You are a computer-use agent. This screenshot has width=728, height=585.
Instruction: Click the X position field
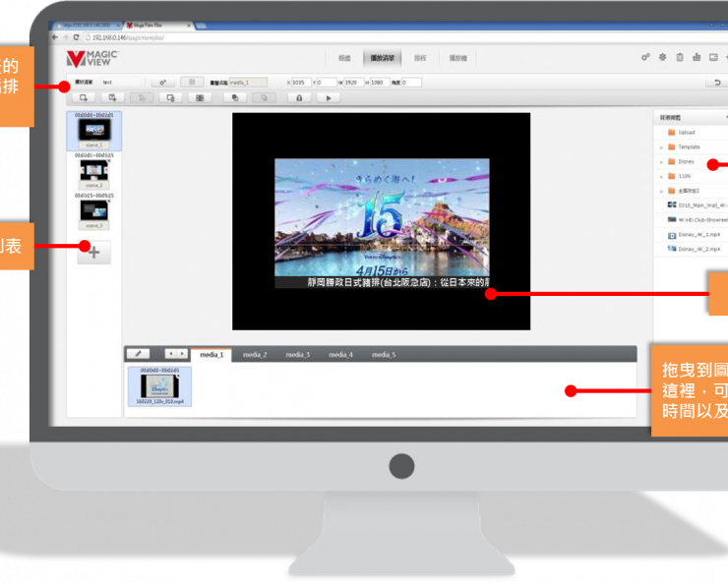coord(301,83)
